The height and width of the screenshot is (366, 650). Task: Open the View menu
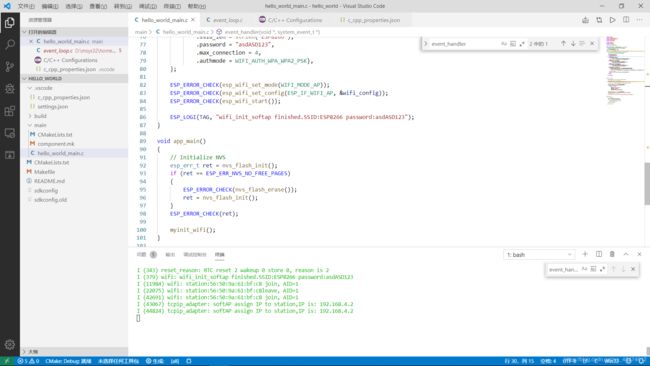coord(98,6)
